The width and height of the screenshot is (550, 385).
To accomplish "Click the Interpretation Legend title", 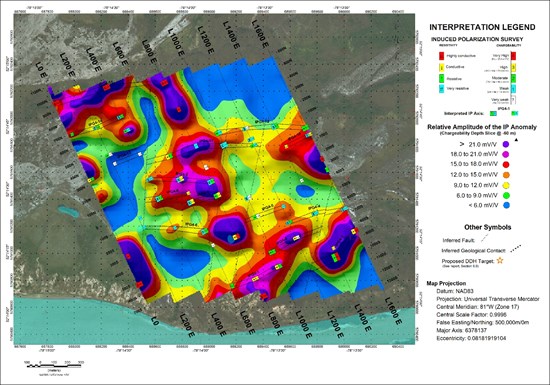I will (x=482, y=27).
